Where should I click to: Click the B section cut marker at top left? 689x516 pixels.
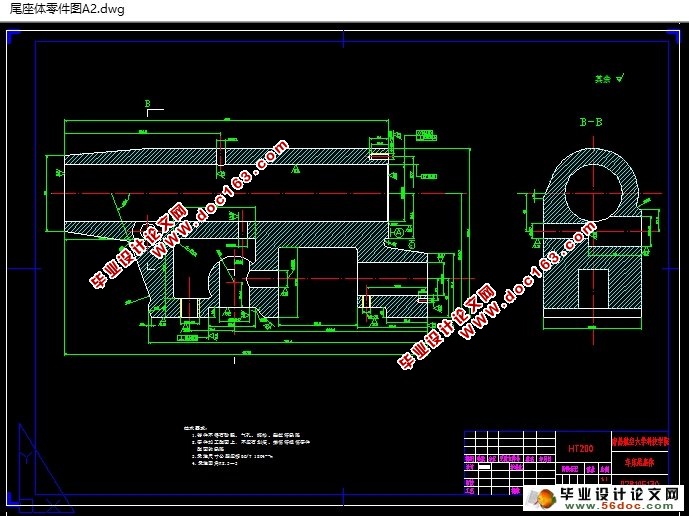click(148, 103)
